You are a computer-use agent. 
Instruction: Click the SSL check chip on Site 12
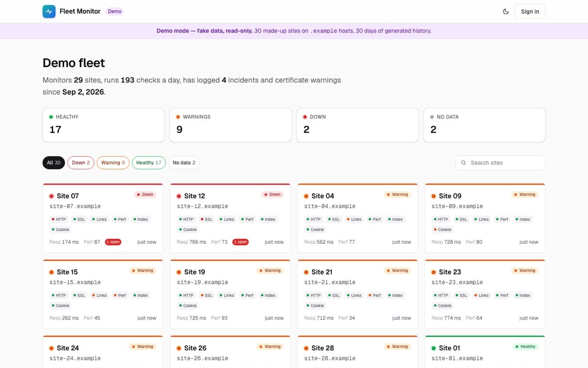click(206, 219)
